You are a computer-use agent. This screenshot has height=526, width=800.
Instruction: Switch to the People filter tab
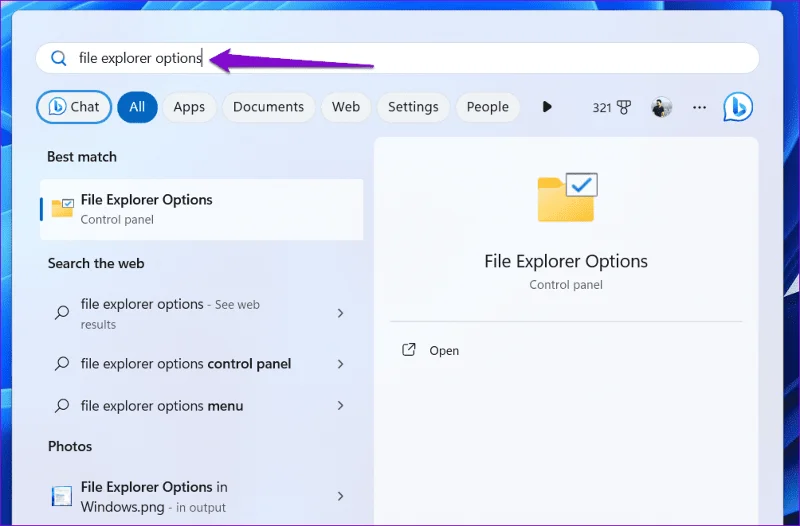[488, 107]
